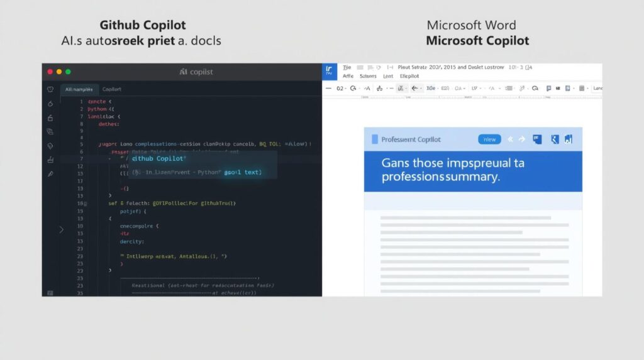The height and width of the screenshot is (360, 644).
Task: Open the stacked layers icon in editor sidebar
Action: 50,132
